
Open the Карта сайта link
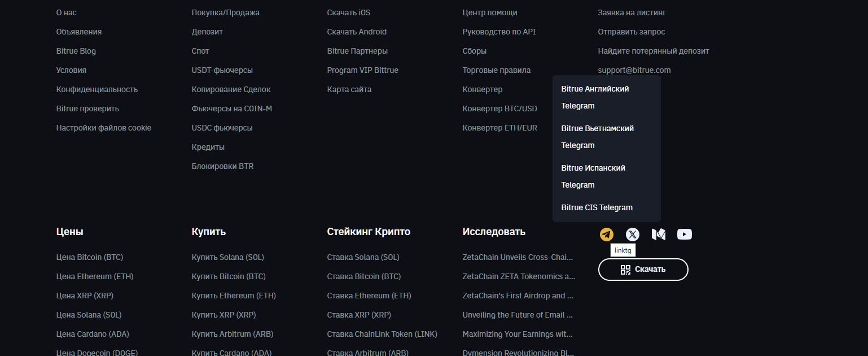(x=349, y=89)
